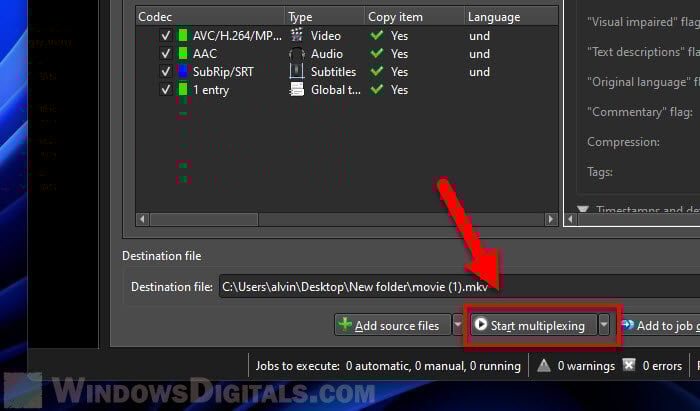
Task: Click the tracks list horizontal scrollbar thumb
Action: [x=204, y=219]
